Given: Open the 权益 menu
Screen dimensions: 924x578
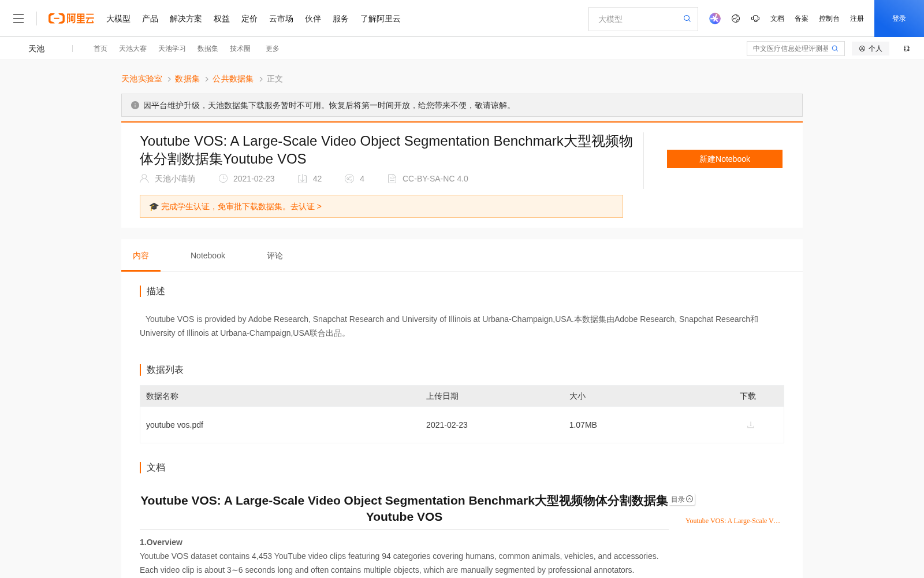Looking at the screenshot, I should (222, 18).
